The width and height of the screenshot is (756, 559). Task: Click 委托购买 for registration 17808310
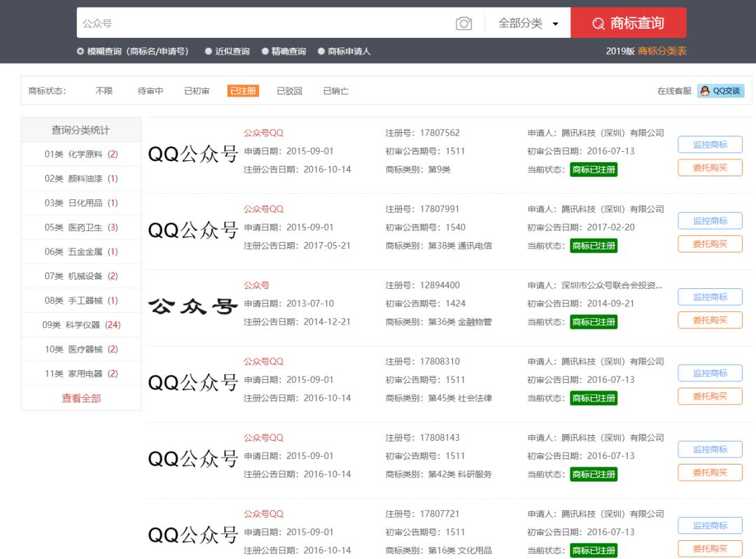pos(710,396)
